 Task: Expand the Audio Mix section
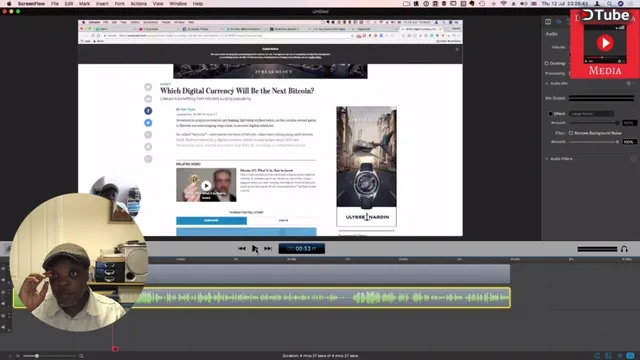pos(547,83)
